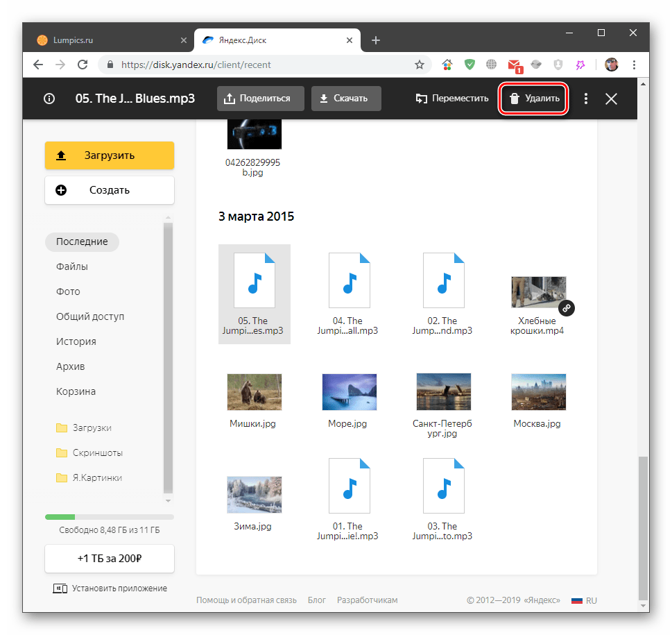672x635 pixels.
Task: Click the yellow Загрузить upload button
Action: pyautogui.click(x=110, y=155)
